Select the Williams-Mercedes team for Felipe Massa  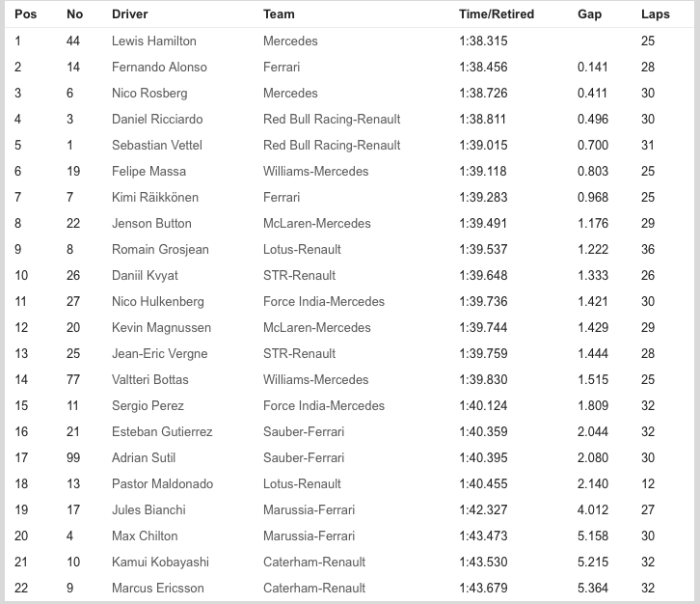pos(315,171)
